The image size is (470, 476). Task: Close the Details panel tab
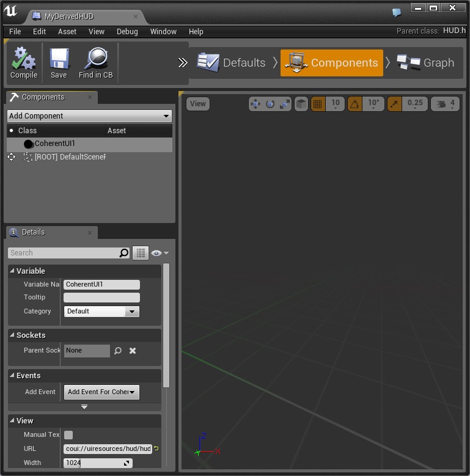click(x=90, y=233)
